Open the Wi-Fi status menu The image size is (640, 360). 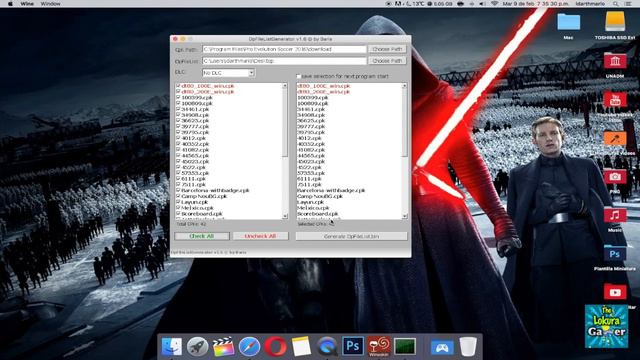(x=494, y=4)
